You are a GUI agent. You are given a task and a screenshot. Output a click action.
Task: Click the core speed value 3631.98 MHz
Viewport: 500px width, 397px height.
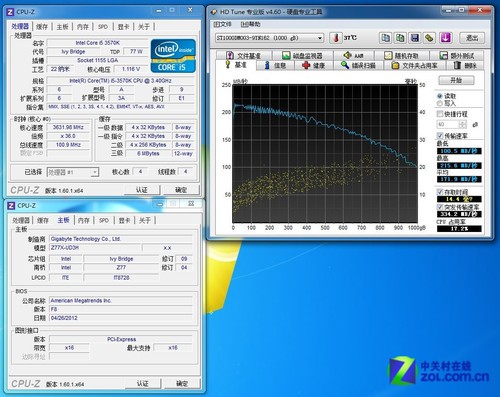click(68, 127)
